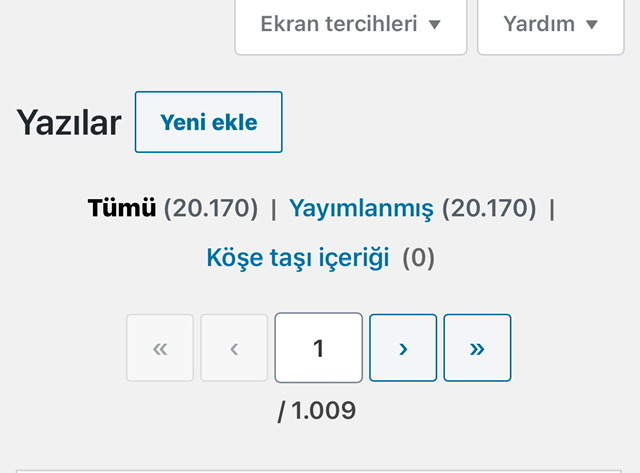This screenshot has width=640, height=473.
Task: Click the triangle arrow beside Ekran tercihleri
Action: [435, 25]
